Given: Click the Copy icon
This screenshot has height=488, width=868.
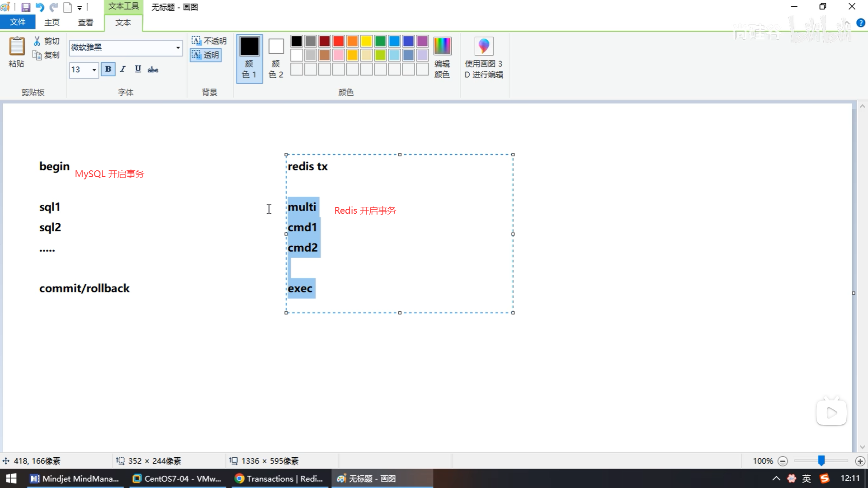Looking at the screenshot, I should (37, 55).
